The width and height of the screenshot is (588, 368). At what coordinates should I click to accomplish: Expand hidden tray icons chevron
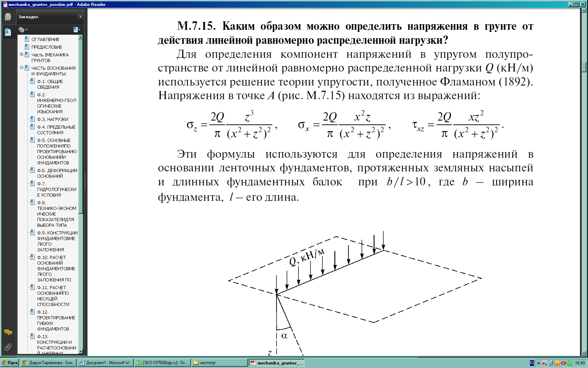[539, 363]
